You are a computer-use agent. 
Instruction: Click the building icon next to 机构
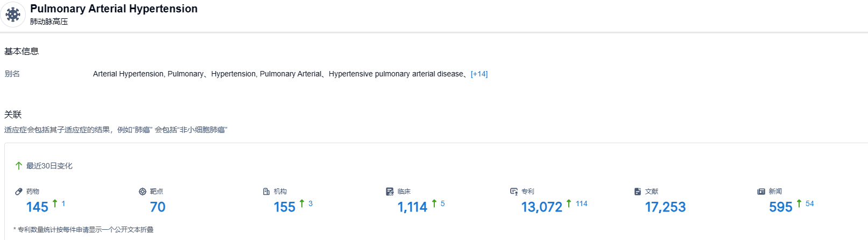coord(266,192)
